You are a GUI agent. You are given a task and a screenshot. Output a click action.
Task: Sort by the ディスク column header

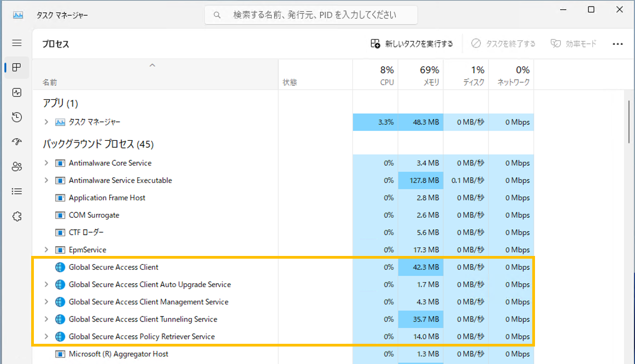point(466,75)
